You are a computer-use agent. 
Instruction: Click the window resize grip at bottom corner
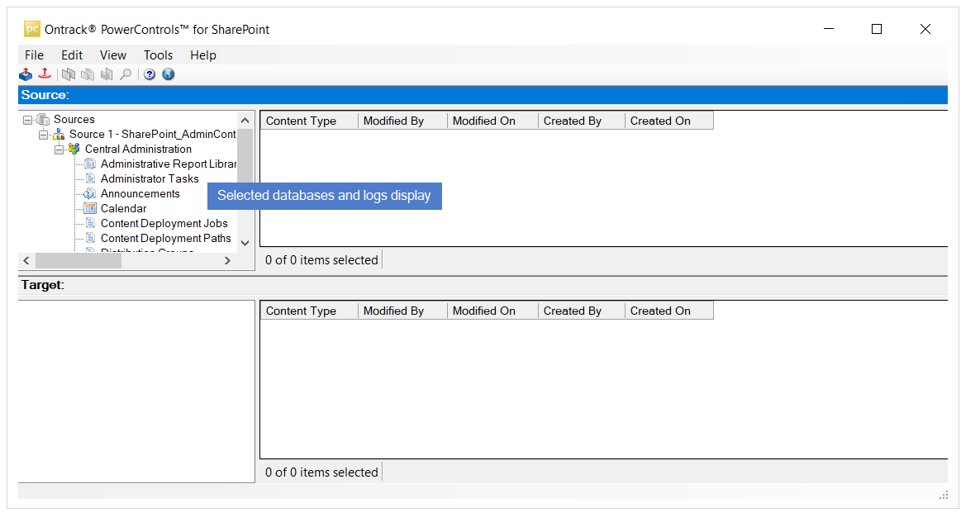943,495
